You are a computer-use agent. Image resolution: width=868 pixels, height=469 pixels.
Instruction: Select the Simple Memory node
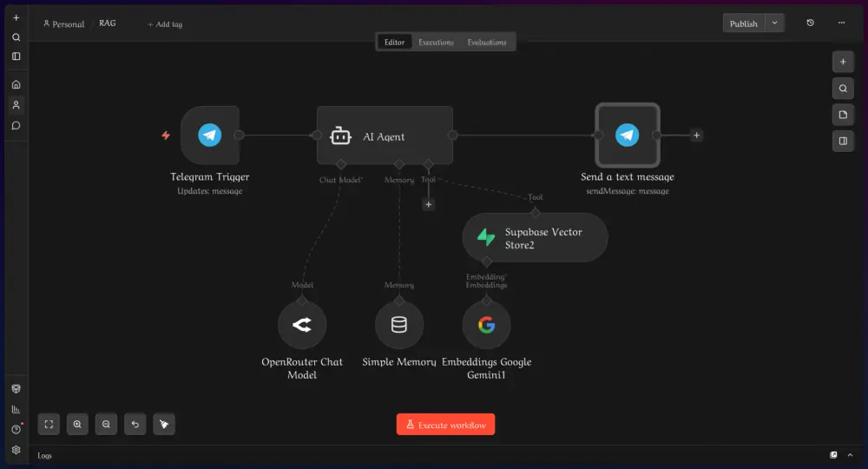pyautogui.click(x=399, y=325)
